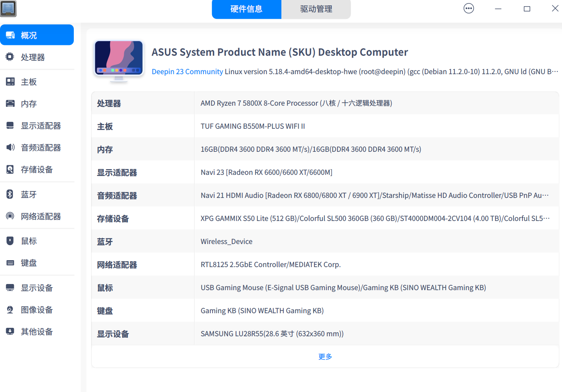The height and width of the screenshot is (392, 562).
Task: Switch to the 驱动管理 driver management tab
Action: (316, 9)
